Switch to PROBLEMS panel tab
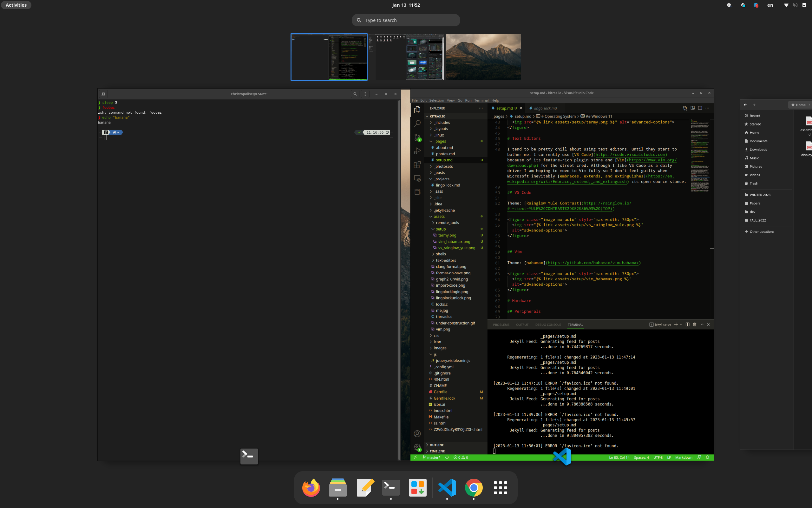Viewport: 812px width, 508px height. [x=501, y=325]
